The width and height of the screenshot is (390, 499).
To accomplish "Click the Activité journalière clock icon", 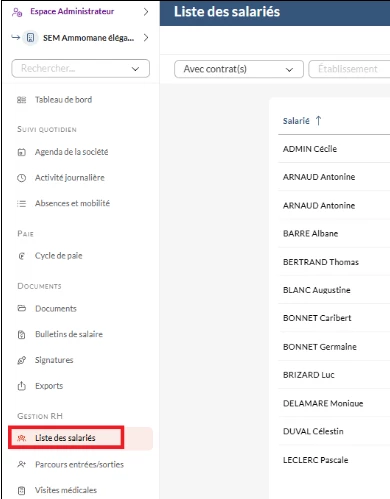I will (21, 178).
